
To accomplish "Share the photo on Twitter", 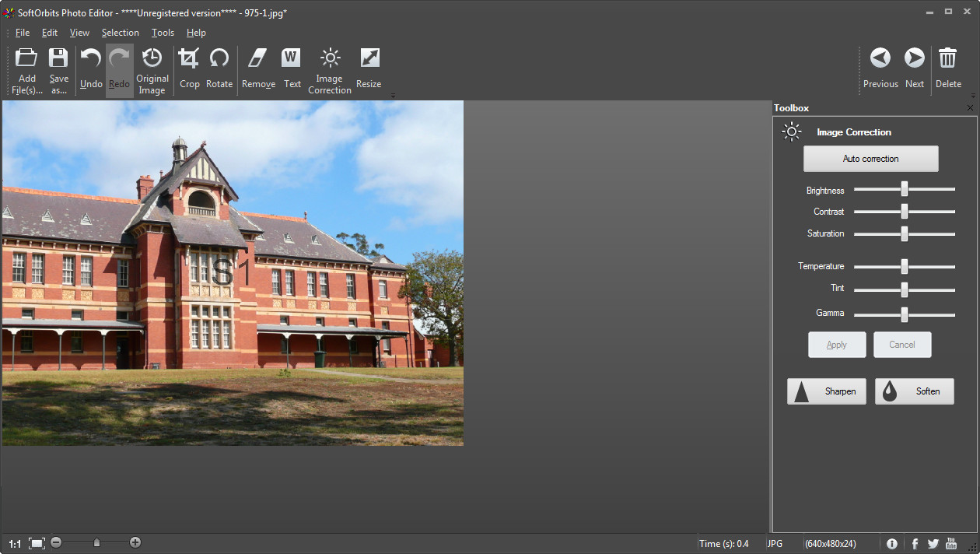I will point(933,543).
